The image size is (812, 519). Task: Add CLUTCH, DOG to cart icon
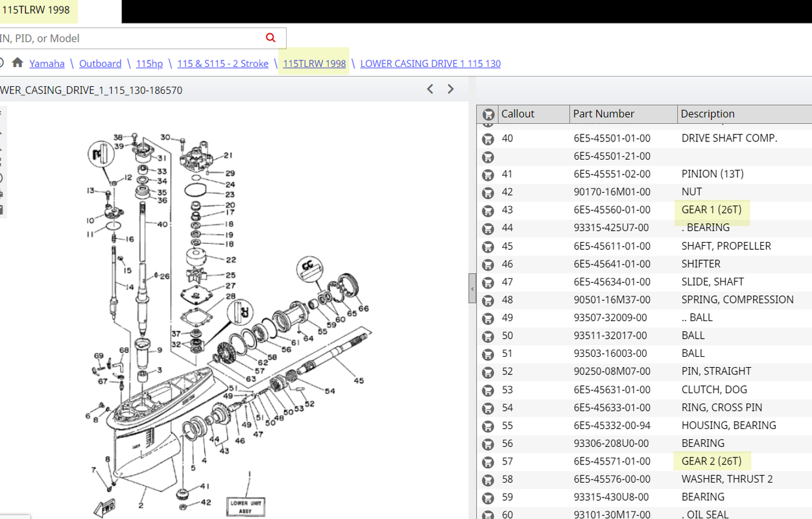(488, 390)
